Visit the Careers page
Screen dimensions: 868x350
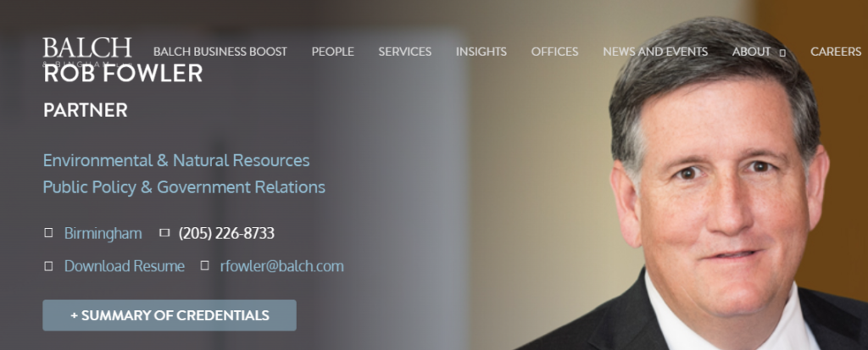click(836, 52)
